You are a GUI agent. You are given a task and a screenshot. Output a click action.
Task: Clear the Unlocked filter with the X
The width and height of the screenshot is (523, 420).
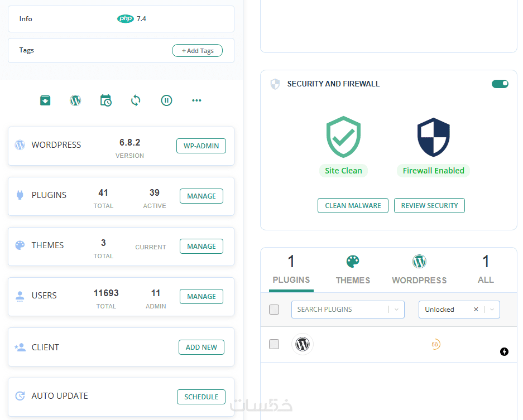click(476, 310)
